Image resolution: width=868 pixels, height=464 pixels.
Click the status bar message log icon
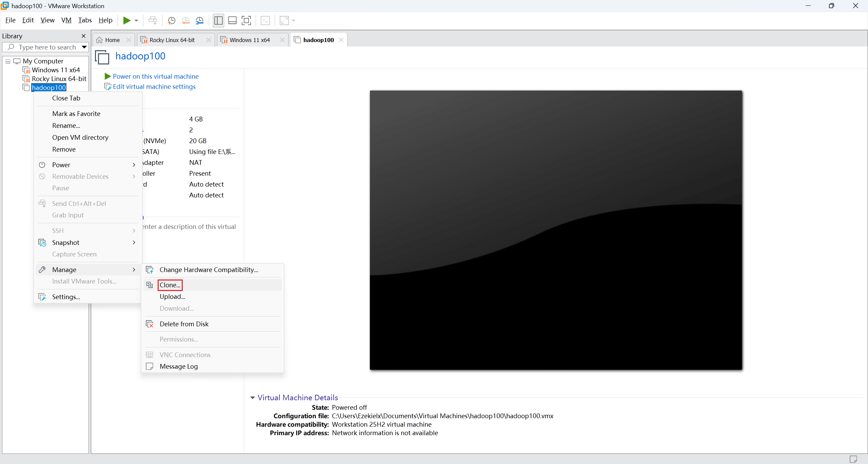[853, 459]
